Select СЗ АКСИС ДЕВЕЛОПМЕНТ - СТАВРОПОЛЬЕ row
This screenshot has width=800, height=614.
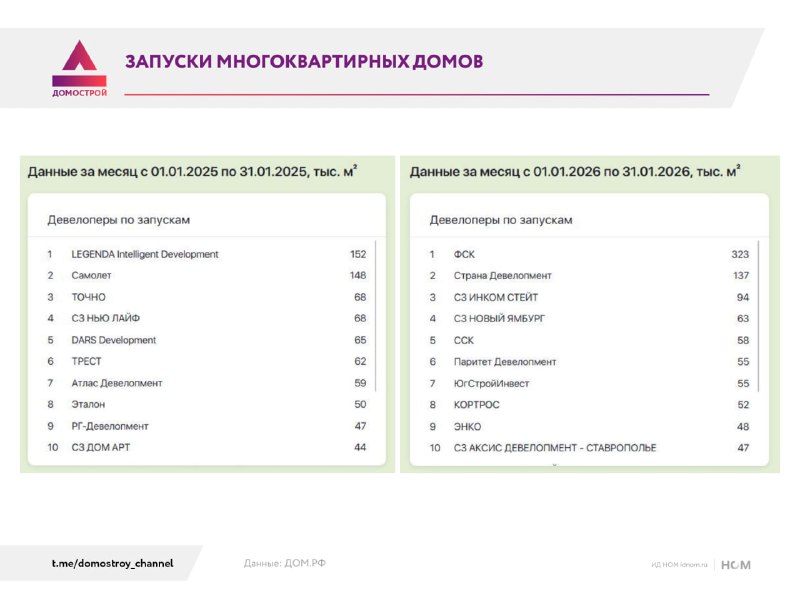pyautogui.click(x=589, y=448)
